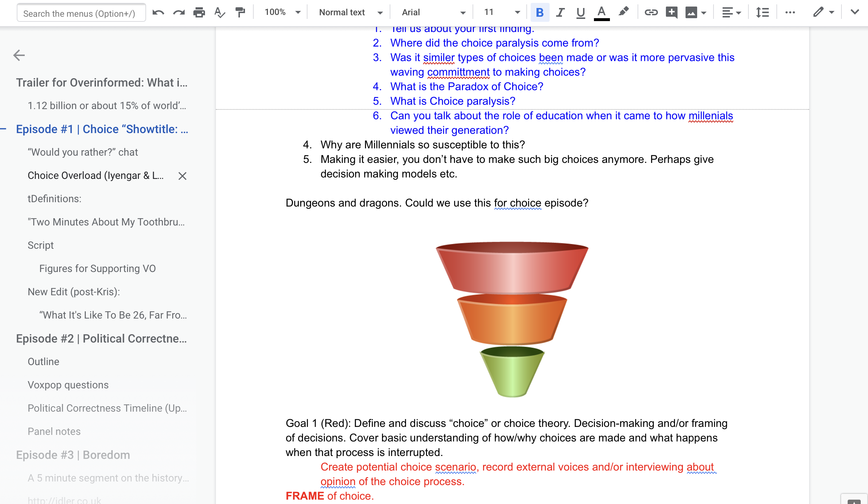Close the document outline with back arrow
This screenshot has width=868, height=504.
19,55
